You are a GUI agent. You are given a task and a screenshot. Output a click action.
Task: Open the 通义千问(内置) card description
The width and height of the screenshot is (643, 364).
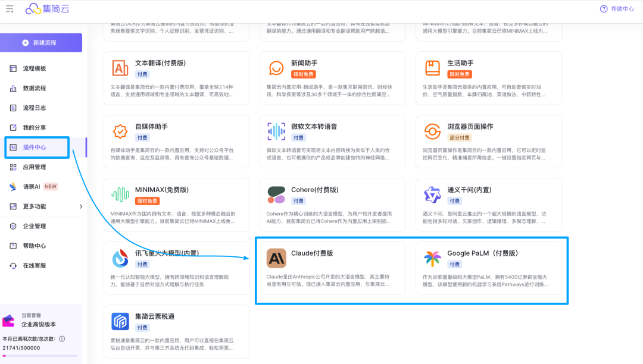484,218
